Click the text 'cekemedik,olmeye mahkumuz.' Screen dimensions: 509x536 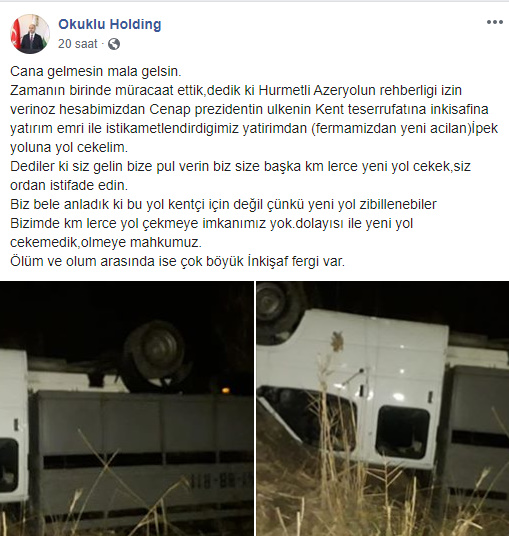click(x=106, y=242)
